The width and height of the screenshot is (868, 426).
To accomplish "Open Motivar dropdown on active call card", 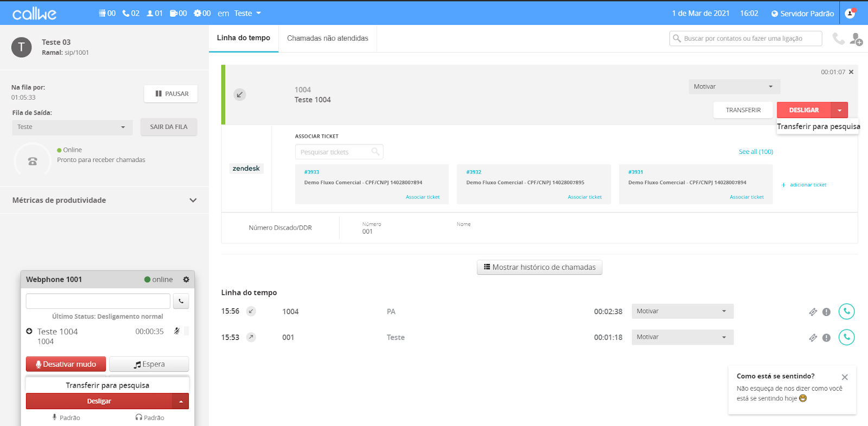I will pos(733,87).
